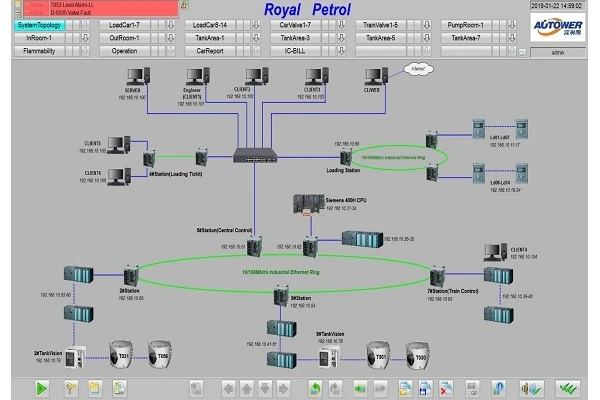Click the open folder icon in bottom toolbar

tap(405, 389)
